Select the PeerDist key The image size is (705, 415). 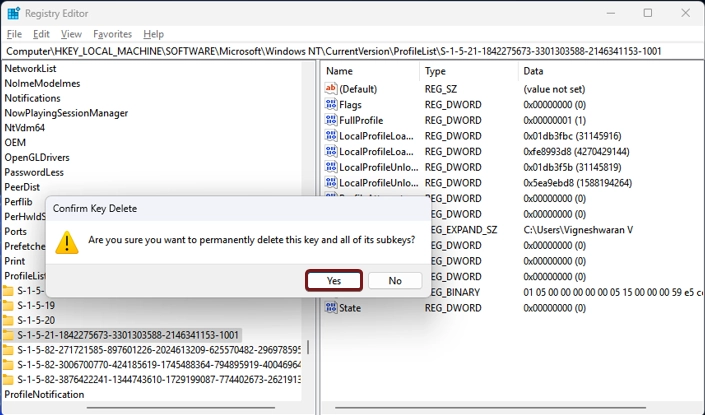[x=22, y=187]
